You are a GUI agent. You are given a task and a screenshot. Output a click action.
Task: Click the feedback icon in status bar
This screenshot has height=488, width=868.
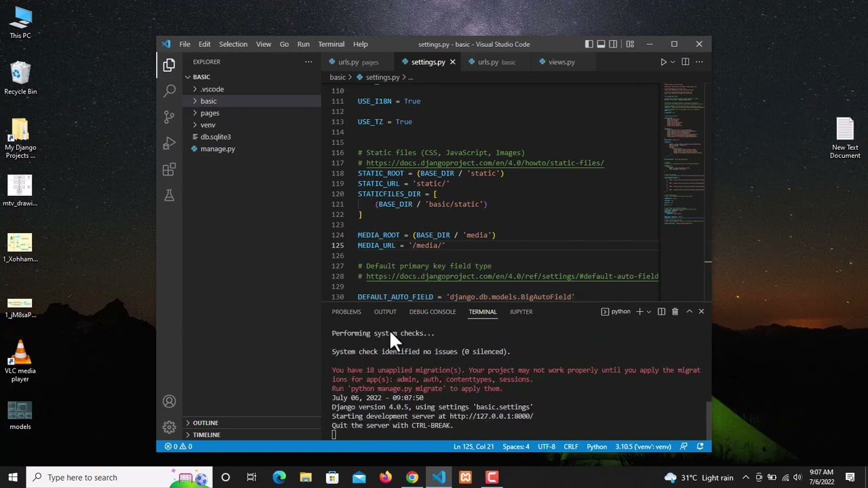tap(684, 447)
